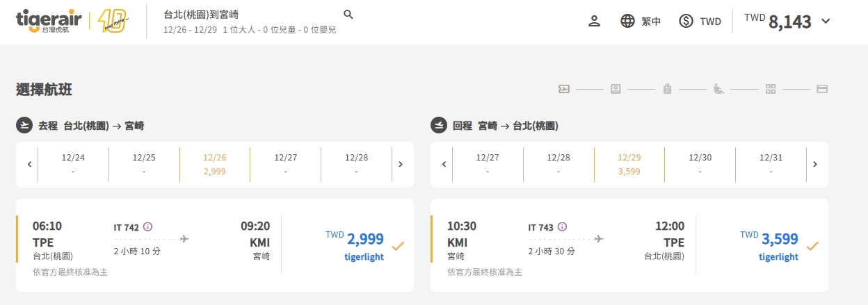Switch currency via the TWD label
The height and width of the screenshot is (305, 868).
point(710,22)
